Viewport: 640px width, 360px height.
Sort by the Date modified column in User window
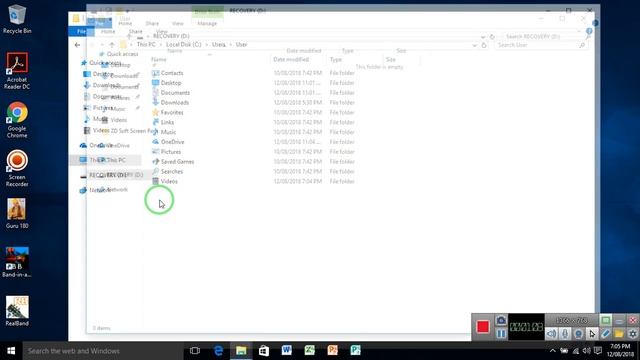pos(291,60)
